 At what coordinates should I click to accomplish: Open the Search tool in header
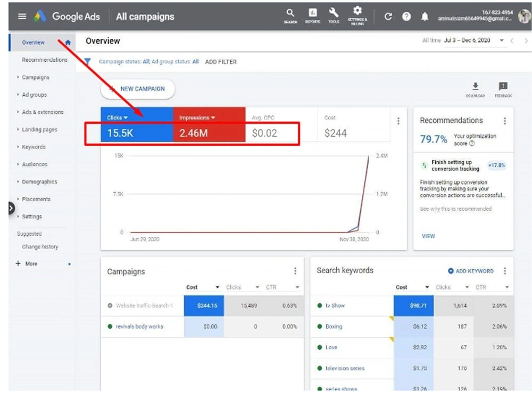coord(290,16)
